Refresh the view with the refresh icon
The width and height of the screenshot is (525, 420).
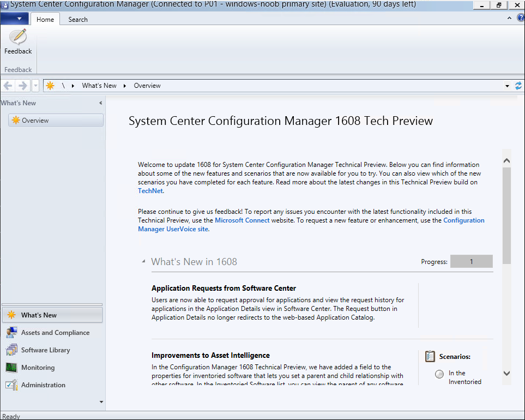click(x=518, y=86)
